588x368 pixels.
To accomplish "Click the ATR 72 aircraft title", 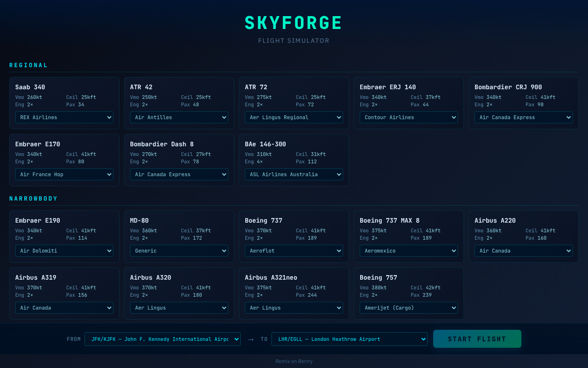I will 256,87.
